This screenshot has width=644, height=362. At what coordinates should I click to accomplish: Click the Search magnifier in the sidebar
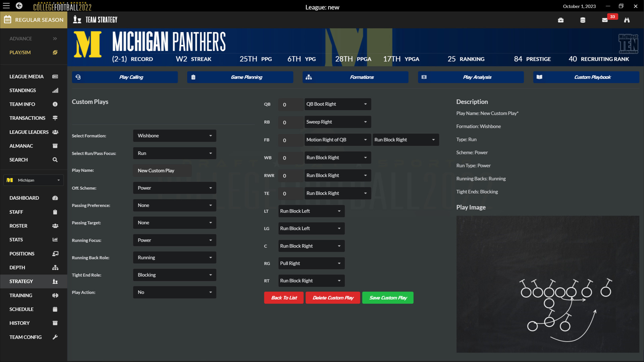[55, 160]
